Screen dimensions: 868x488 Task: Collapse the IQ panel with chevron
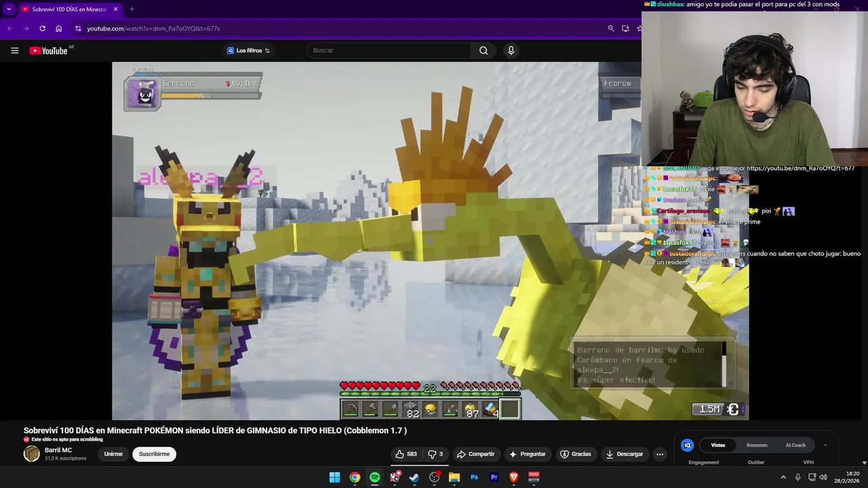pos(825,445)
